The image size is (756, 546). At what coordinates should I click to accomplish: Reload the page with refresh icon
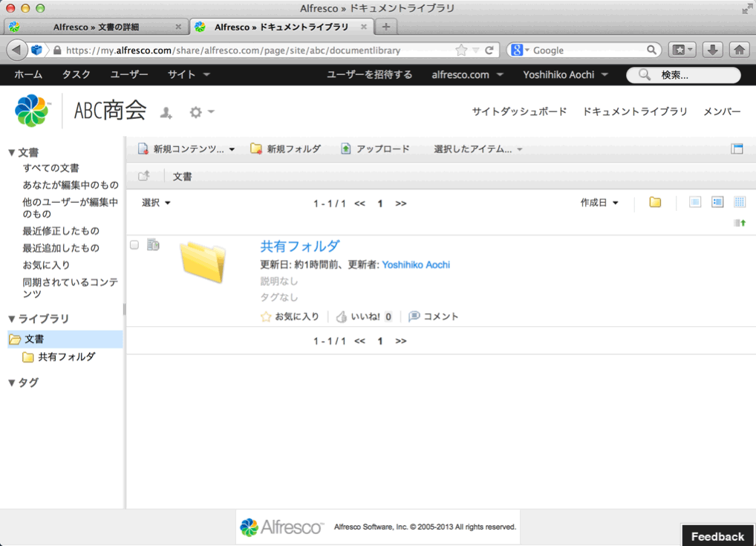[489, 51]
